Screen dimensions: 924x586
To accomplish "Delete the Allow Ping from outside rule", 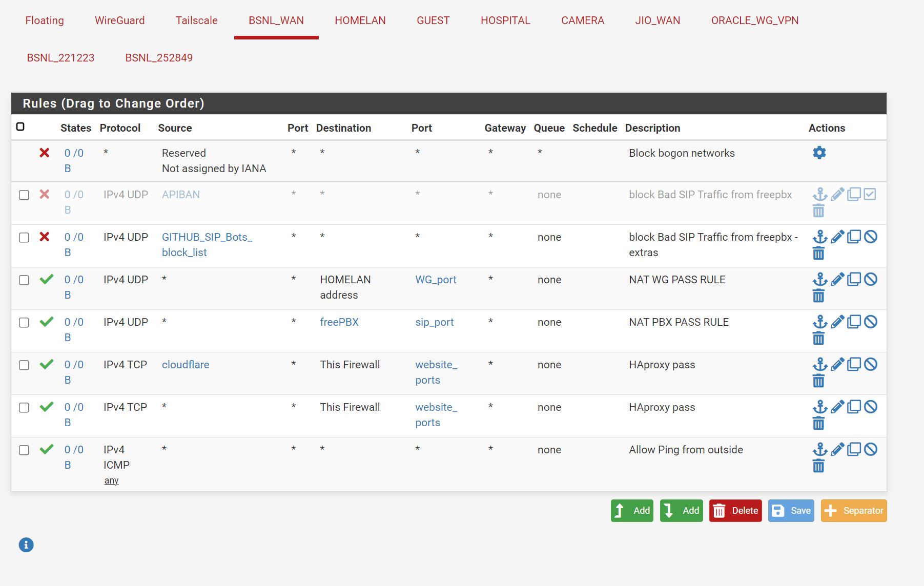I will click(x=818, y=465).
